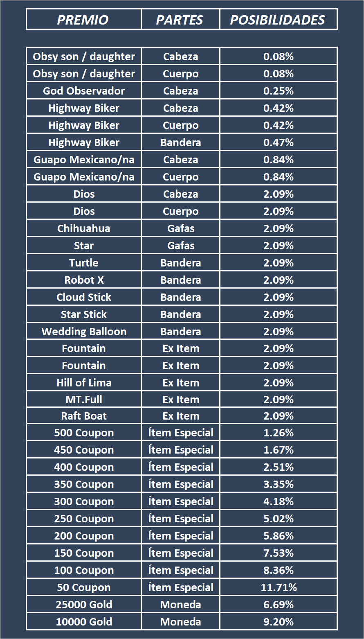Click the 500 Coupon cell
Image resolution: width=364 pixels, height=639 pixels.
(x=84, y=433)
